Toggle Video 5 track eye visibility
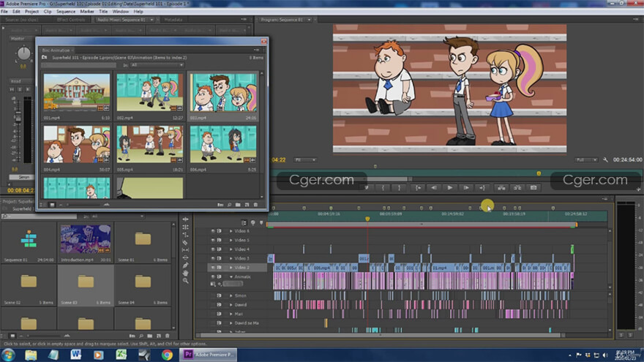644x362 pixels. 213,240
